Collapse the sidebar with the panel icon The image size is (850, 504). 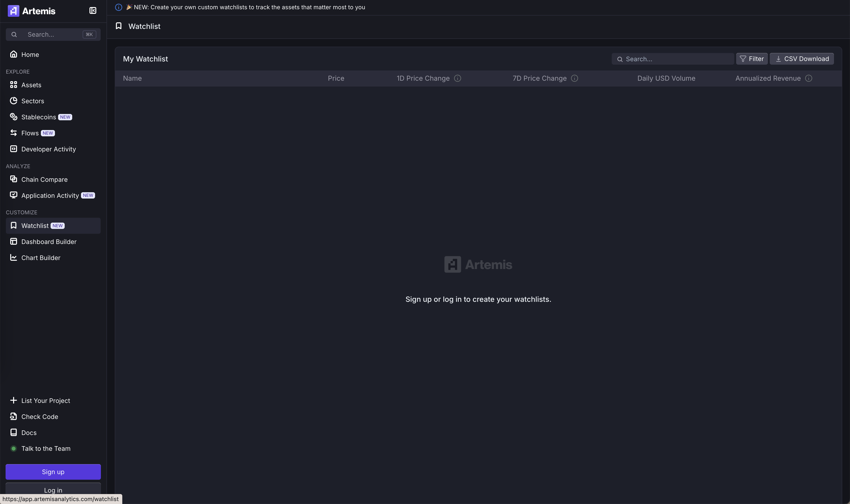(x=93, y=10)
